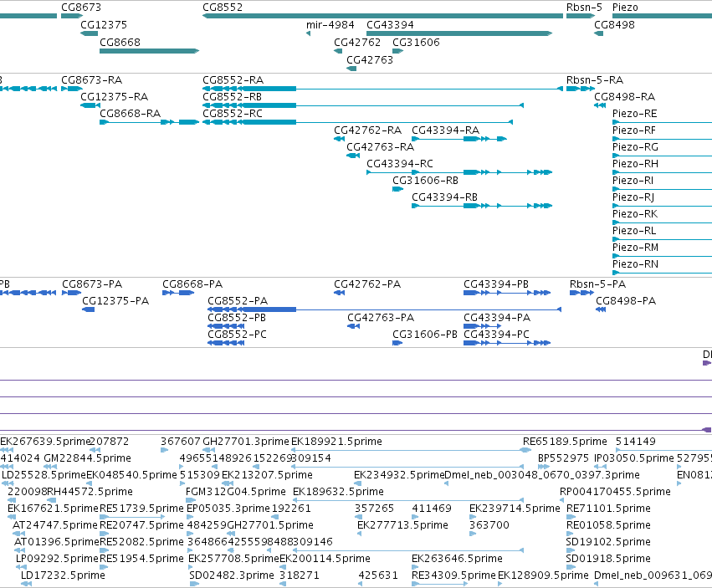Click EST label SD02482.3prime
Screen dimensions: 712x588
[x=232, y=575]
